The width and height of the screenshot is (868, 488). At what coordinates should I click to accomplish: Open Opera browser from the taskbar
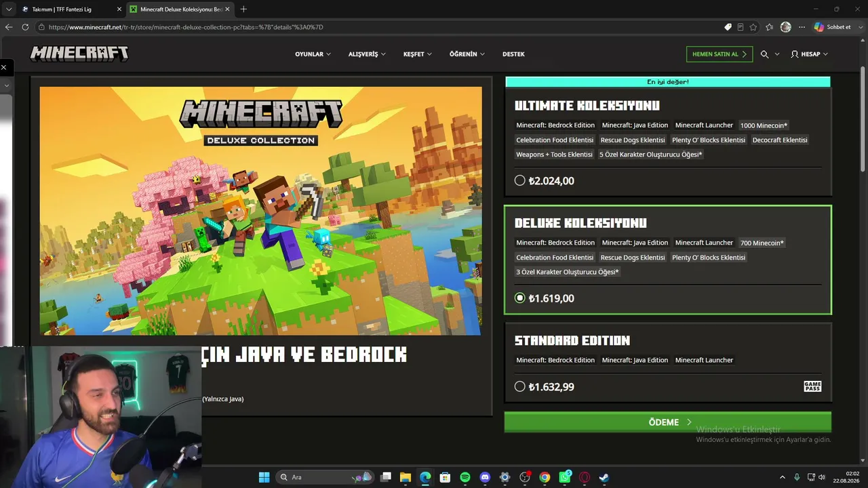point(584,477)
